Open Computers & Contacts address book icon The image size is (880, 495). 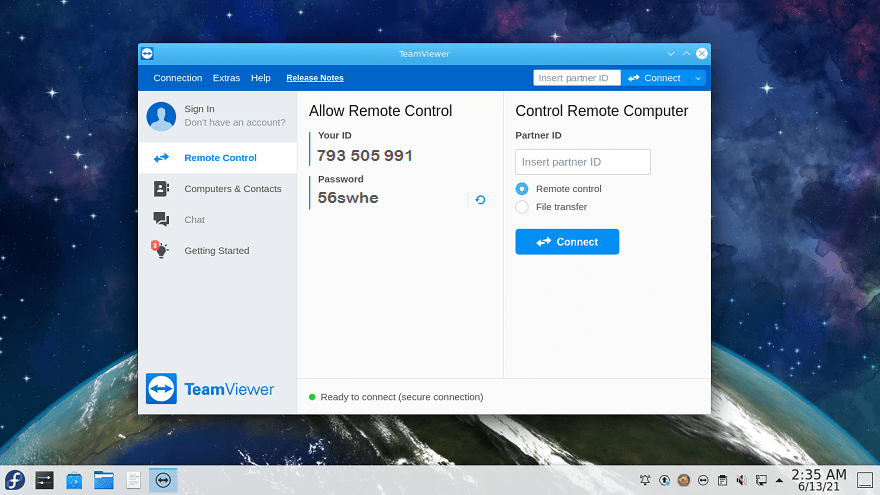click(161, 189)
